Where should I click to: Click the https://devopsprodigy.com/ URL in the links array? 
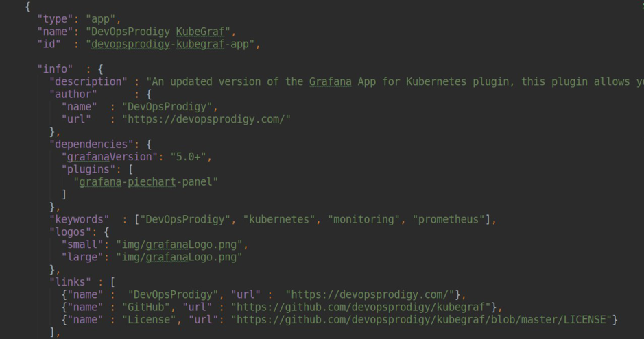370,294
